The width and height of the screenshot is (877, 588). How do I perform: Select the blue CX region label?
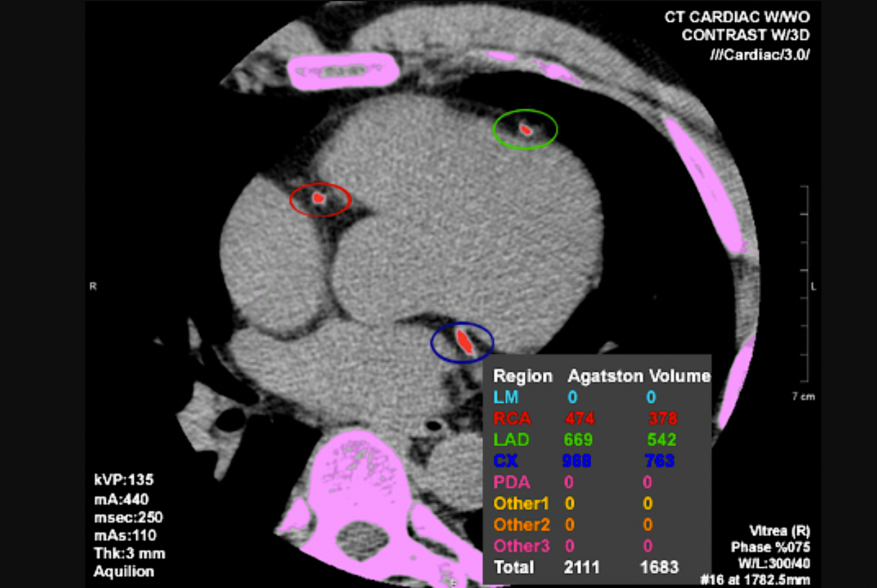pos(505,461)
